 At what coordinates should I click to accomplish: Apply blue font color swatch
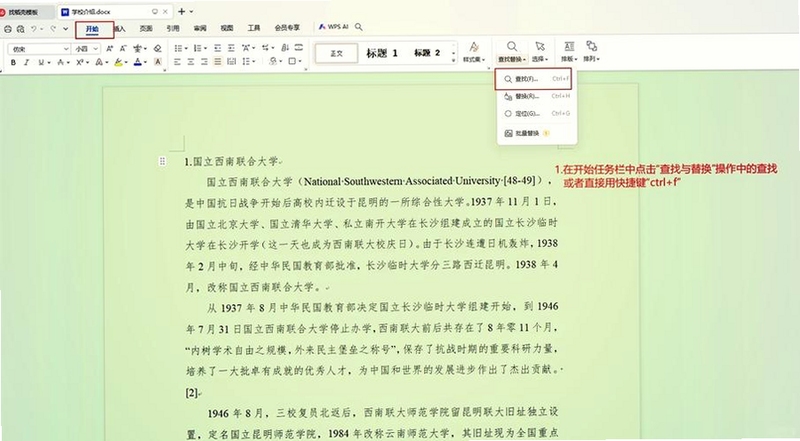138,62
